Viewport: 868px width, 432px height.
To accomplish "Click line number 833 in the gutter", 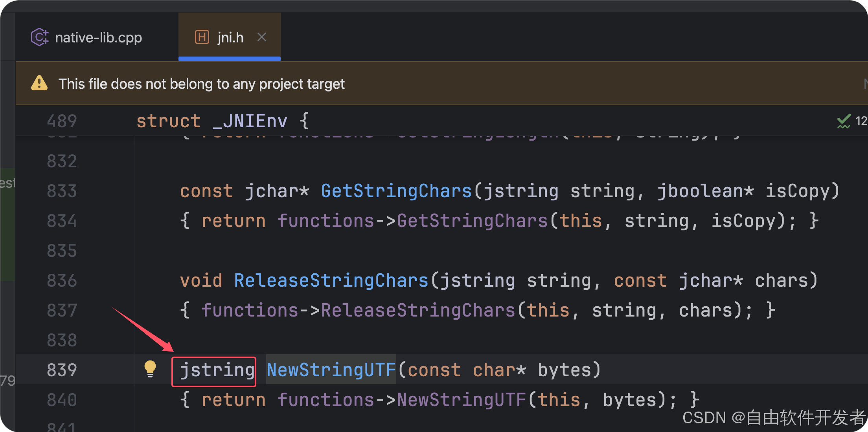I will tap(62, 191).
